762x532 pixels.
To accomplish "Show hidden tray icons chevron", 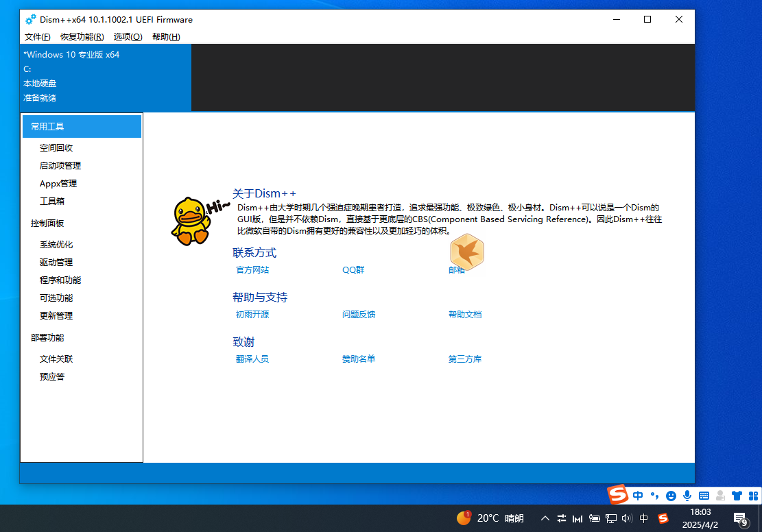I will [545, 518].
